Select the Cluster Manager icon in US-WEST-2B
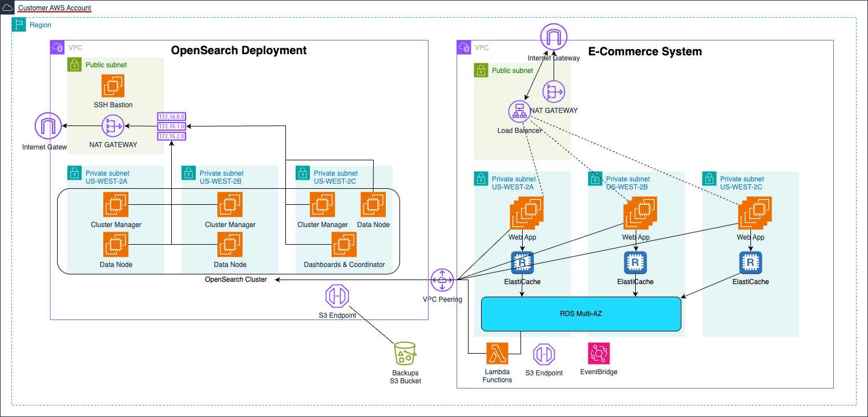 click(230, 204)
